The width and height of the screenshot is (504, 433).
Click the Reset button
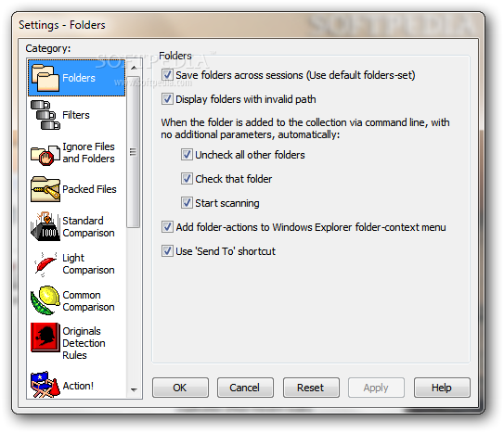pos(311,388)
